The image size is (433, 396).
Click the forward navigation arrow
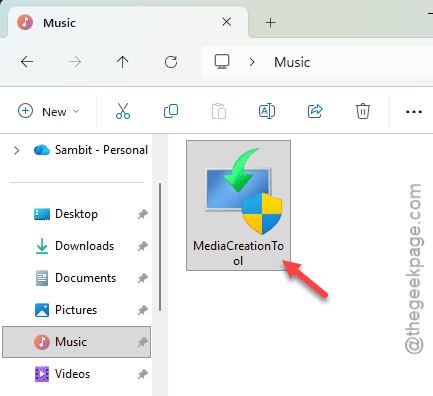tap(75, 62)
